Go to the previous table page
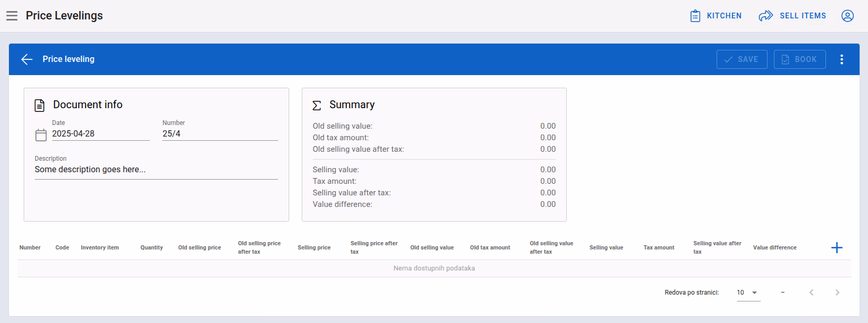Viewport: 868px width, 323px height. pyautogui.click(x=811, y=293)
